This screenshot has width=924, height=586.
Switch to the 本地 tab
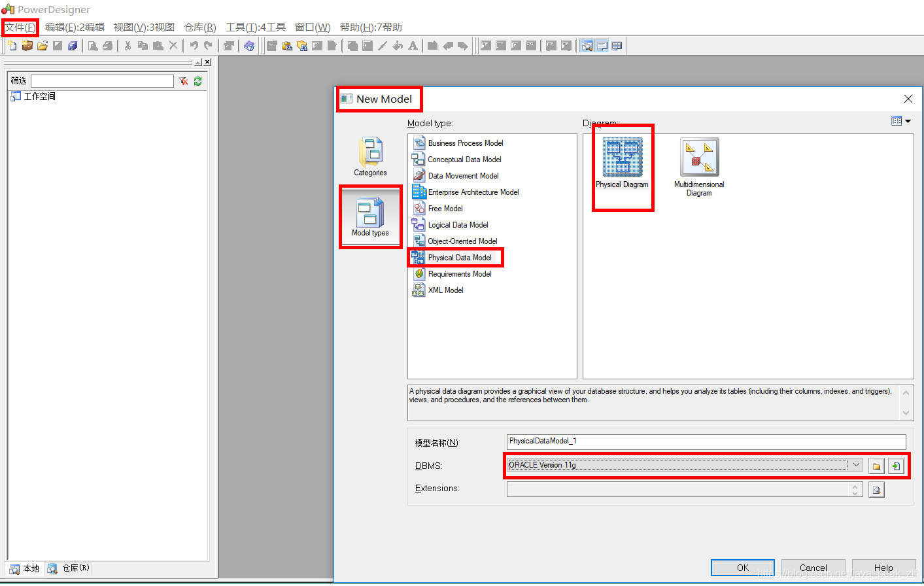coord(25,568)
